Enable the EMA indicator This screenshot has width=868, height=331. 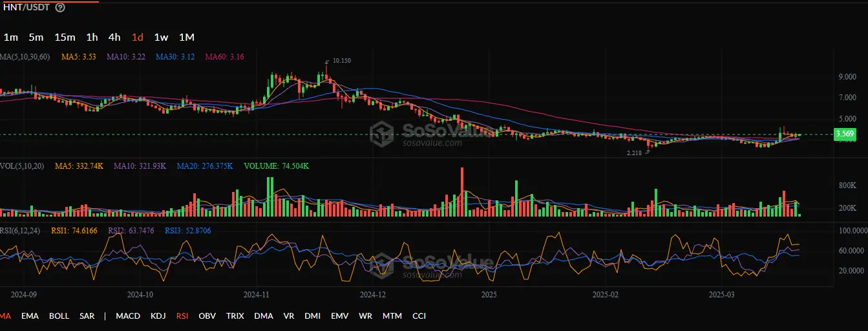(30, 316)
